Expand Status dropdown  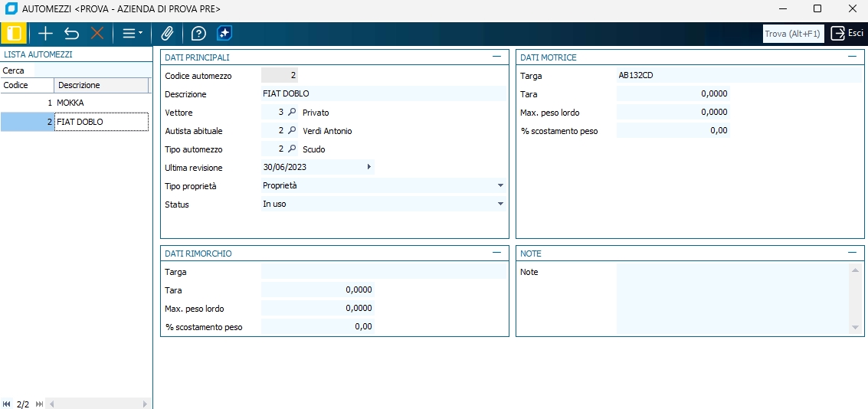click(x=500, y=204)
